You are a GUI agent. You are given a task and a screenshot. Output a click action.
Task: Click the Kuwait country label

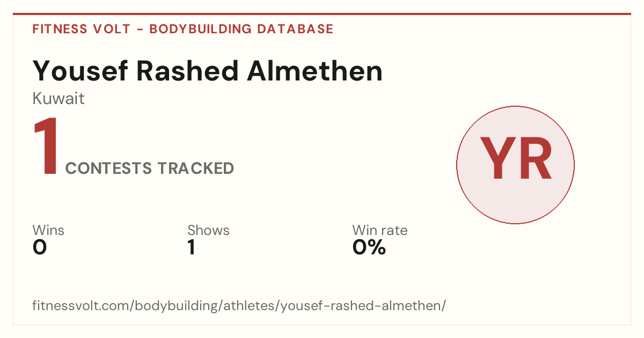pos(58,99)
